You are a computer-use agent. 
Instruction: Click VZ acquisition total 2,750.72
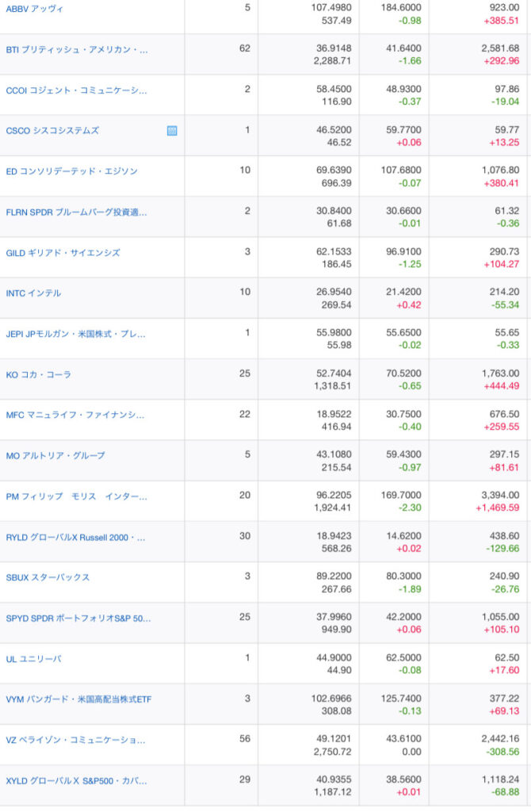point(332,752)
